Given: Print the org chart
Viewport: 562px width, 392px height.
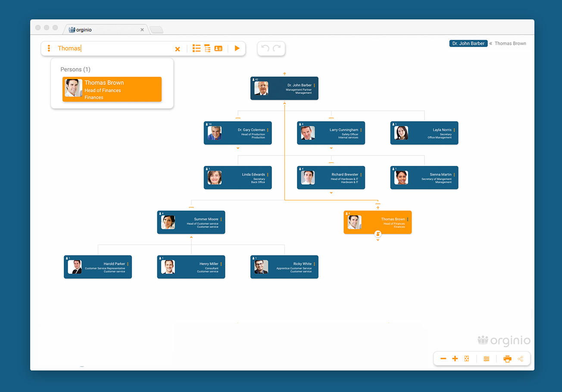Looking at the screenshot, I should (x=507, y=358).
